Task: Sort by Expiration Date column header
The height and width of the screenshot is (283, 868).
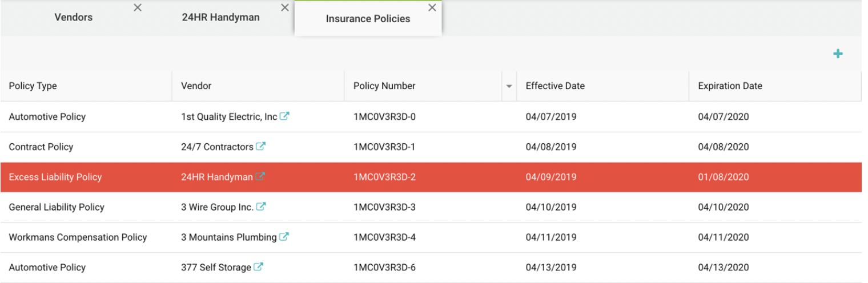Action: [x=730, y=86]
